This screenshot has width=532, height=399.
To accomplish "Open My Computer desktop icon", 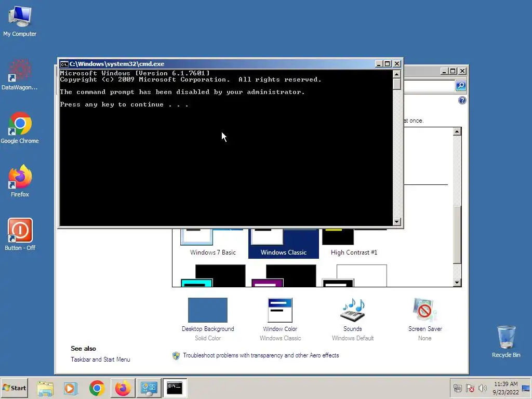I will (x=20, y=21).
